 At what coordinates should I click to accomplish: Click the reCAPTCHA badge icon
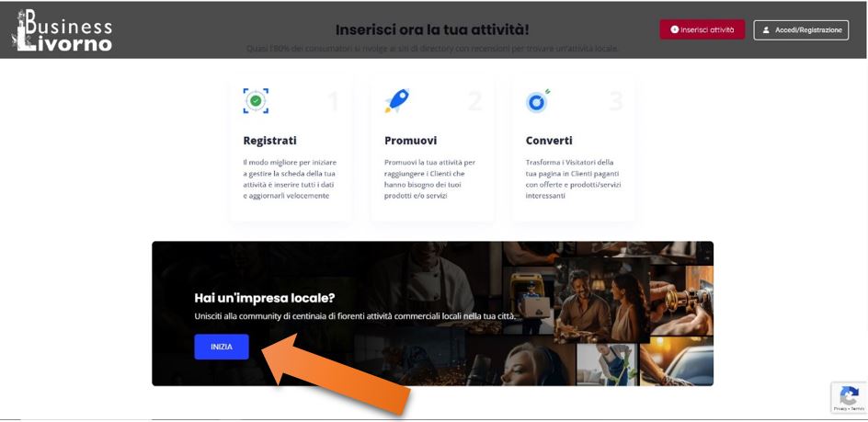pyautogui.click(x=849, y=397)
